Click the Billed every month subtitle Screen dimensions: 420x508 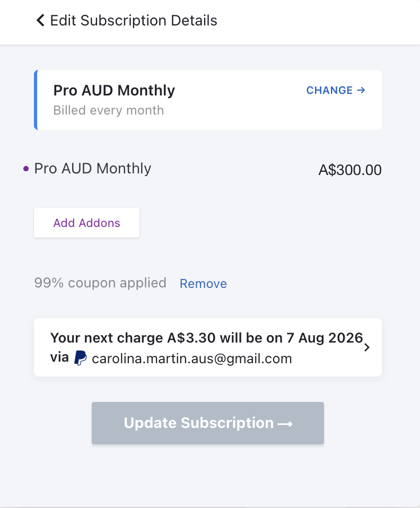click(x=109, y=110)
